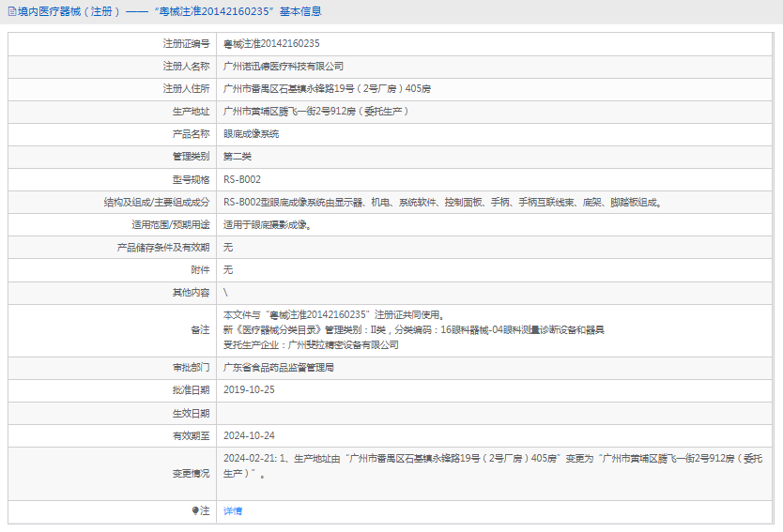Open the 详情 link
The image size is (783, 532).
click(x=233, y=511)
